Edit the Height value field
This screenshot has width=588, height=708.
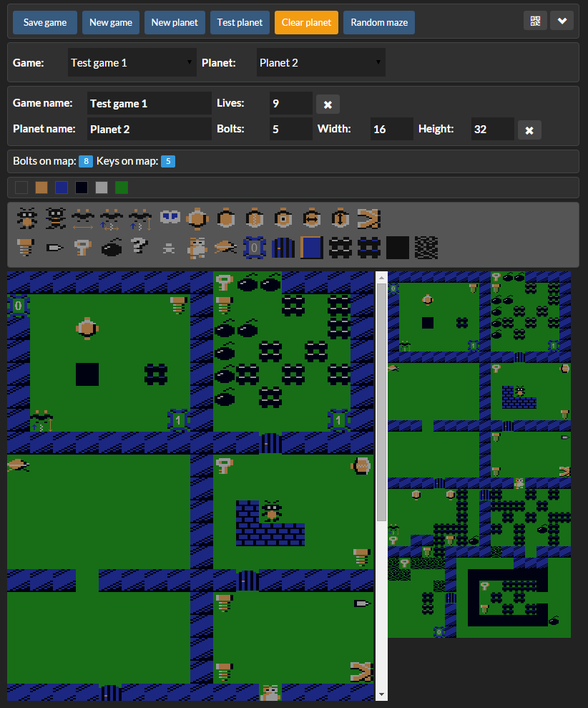point(493,129)
